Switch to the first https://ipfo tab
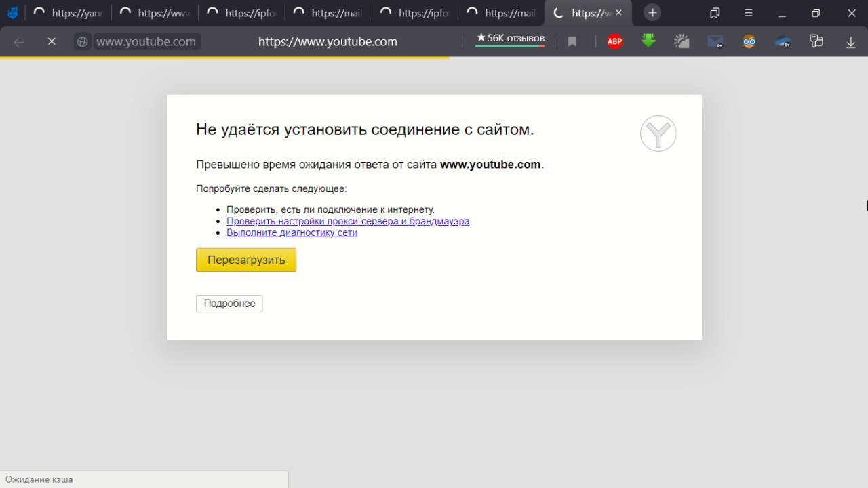The width and height of the screenshot is (868, 488). [241, 13]
